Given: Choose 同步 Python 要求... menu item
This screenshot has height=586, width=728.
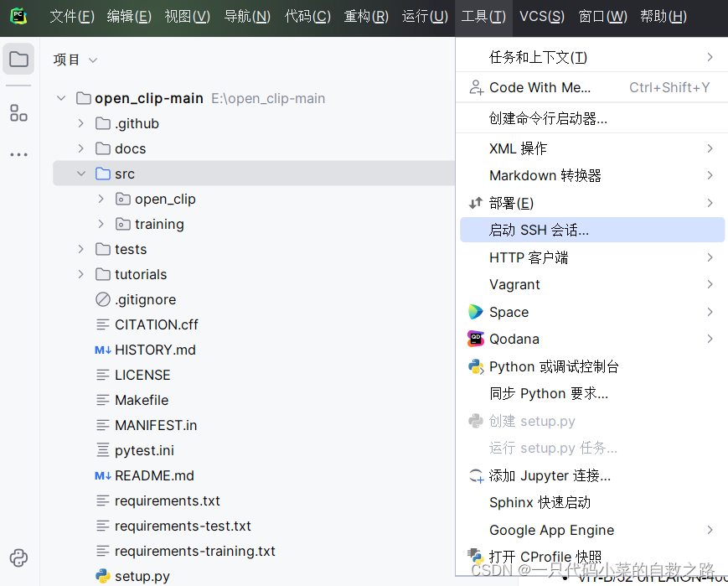Looking at the screenshot, I should pos(592,394).
